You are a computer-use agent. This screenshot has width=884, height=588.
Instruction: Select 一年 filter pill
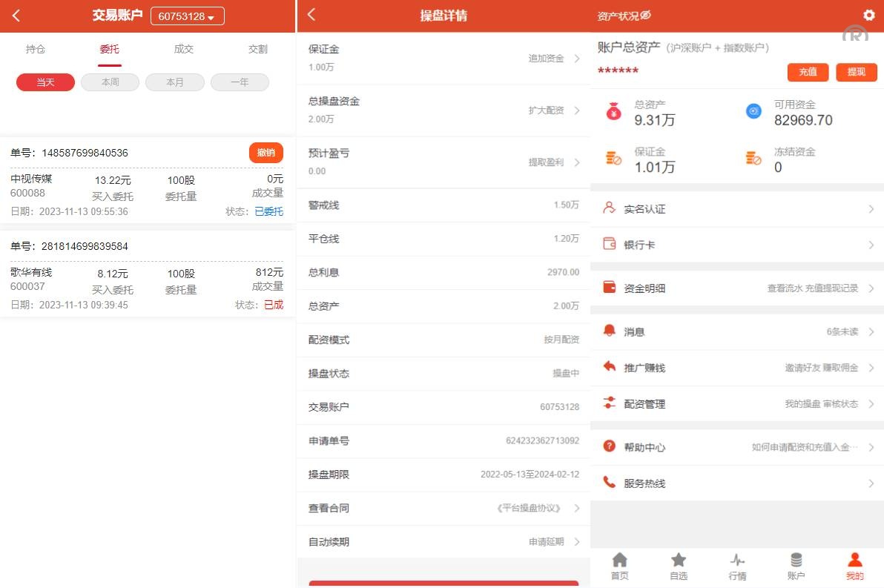click(240, 82)
